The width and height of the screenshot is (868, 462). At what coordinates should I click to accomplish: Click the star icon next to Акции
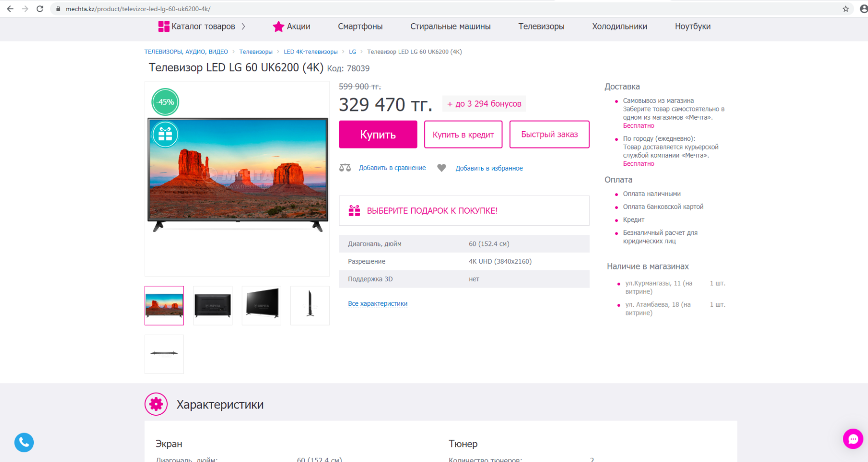(x=278, y=27)
